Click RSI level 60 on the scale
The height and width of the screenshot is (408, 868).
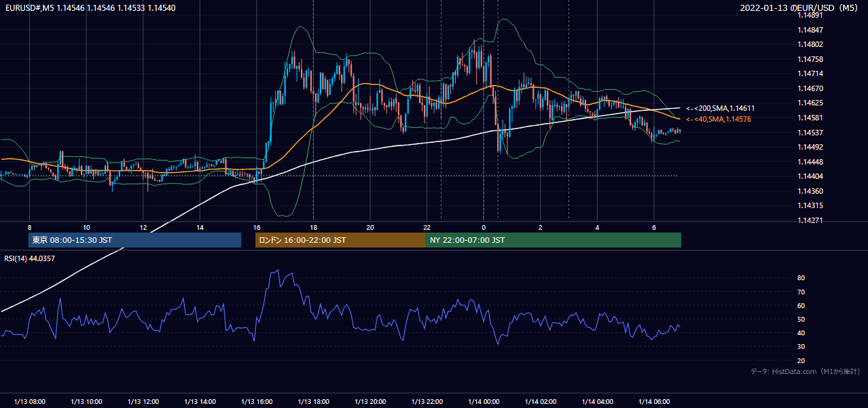pyautogui.click(x=801, y=305)
